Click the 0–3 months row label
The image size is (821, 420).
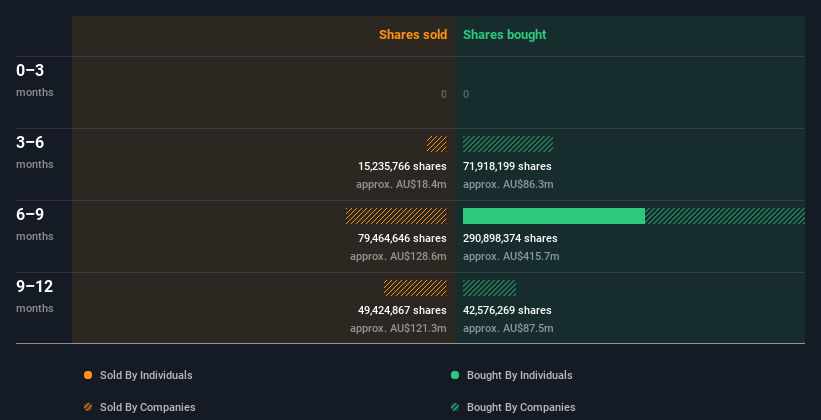(35, 80)
